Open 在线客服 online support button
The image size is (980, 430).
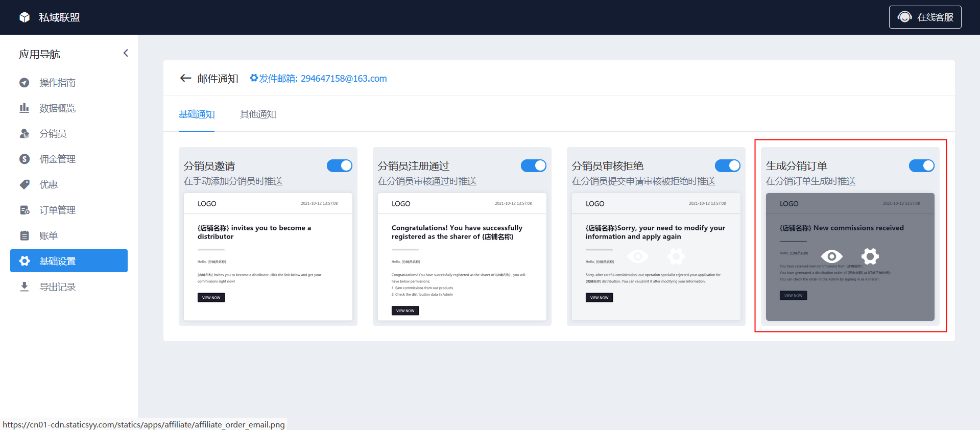click(925, 17)
